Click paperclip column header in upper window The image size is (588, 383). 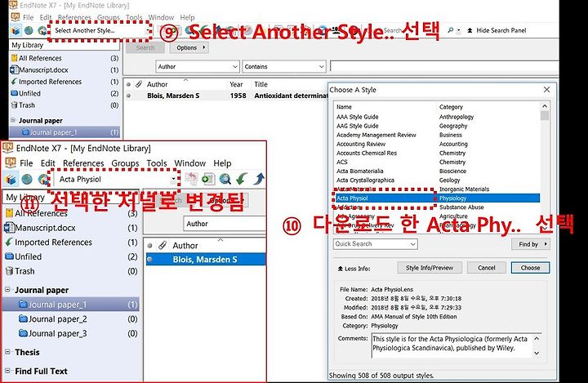(138, 84)
